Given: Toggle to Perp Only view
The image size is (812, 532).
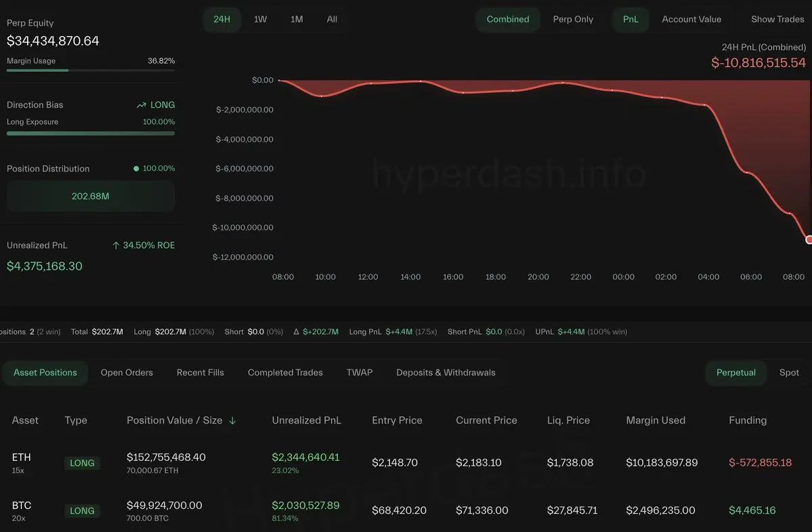Looking at the screenshot, I should (573, 19).
